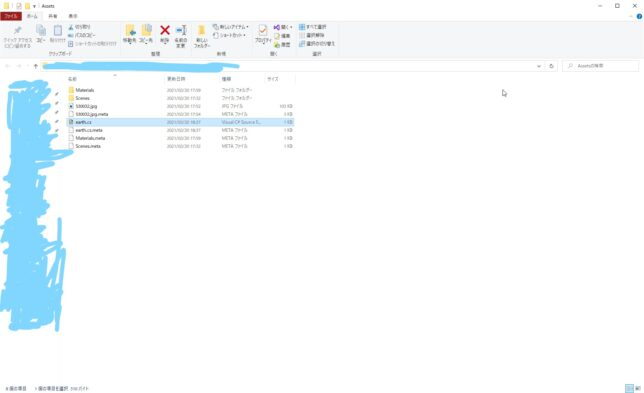Viewport: 644px width, 393px height.
Task: Click Select none (選択解除)
Action: click(x=312, y=35)
